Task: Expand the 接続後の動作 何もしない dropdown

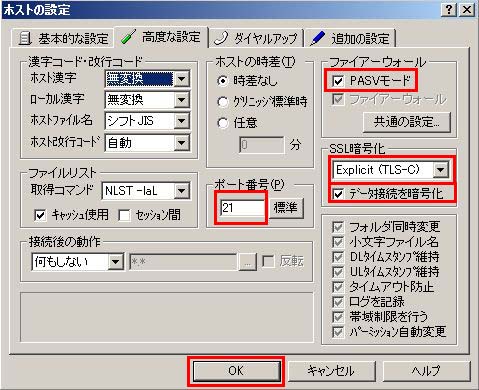Action: tap(116, 262)
